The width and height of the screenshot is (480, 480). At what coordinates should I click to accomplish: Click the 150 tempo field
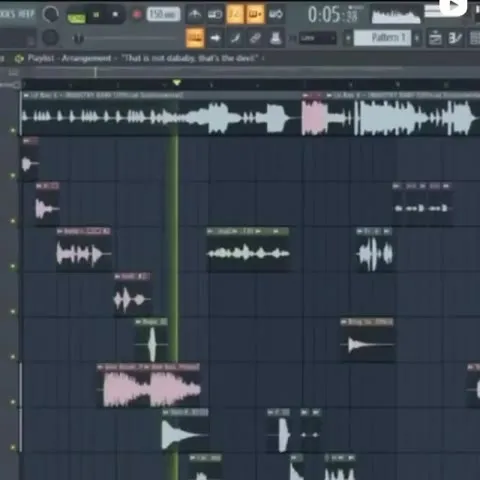click(x=163, y=14)
